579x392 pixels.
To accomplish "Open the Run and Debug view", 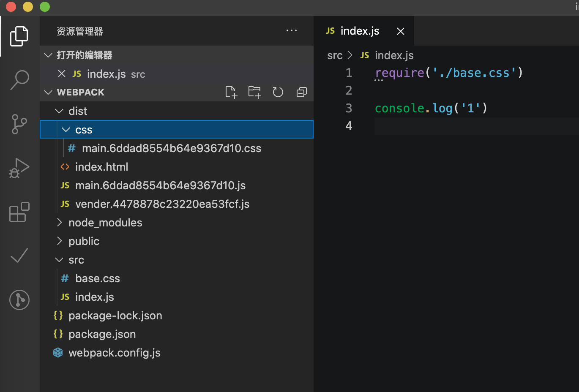I will (x=19, y=168).
